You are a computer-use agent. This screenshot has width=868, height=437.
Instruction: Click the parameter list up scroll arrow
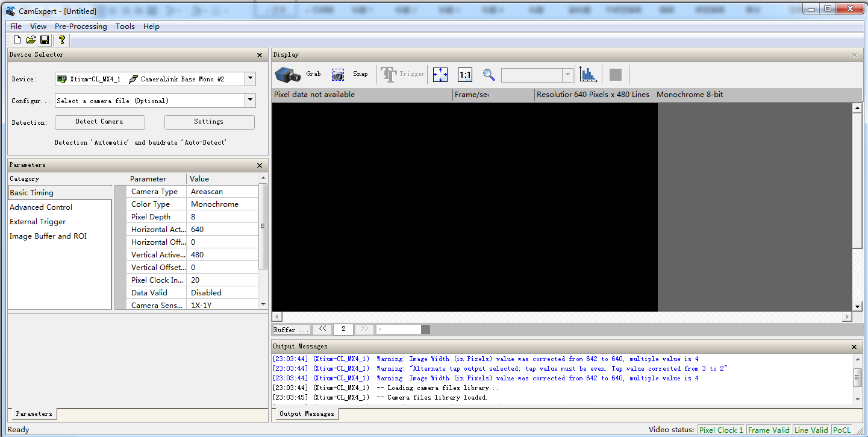(263, 178)
